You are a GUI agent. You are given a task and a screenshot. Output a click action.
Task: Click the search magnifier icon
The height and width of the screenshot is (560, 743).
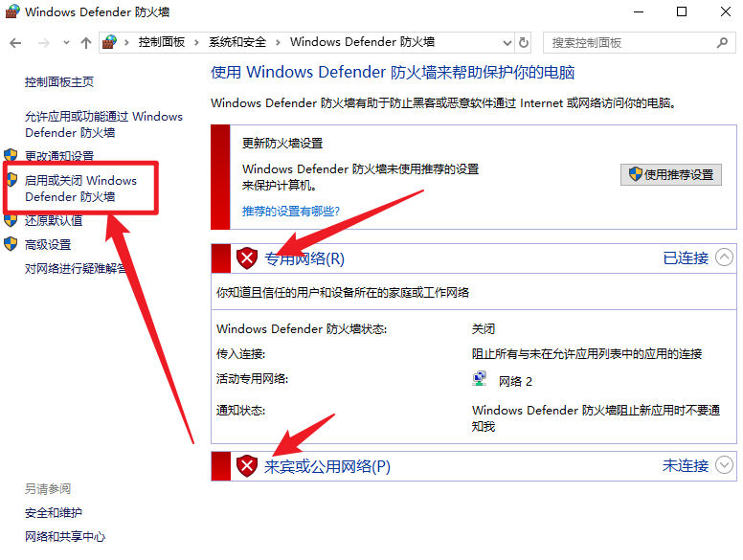[722, 43]
